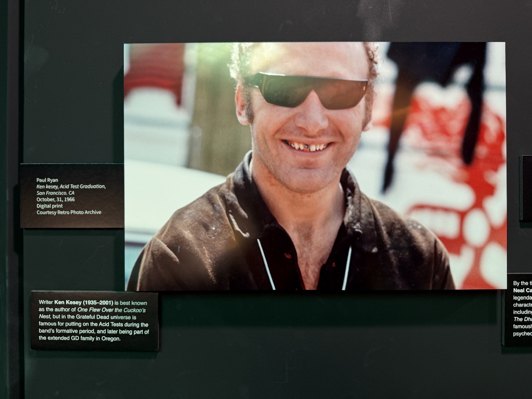Click the "San Francisco. CA" location line
Image resolution: width=532 pixels, height=399 pixels.
[55, 193]
